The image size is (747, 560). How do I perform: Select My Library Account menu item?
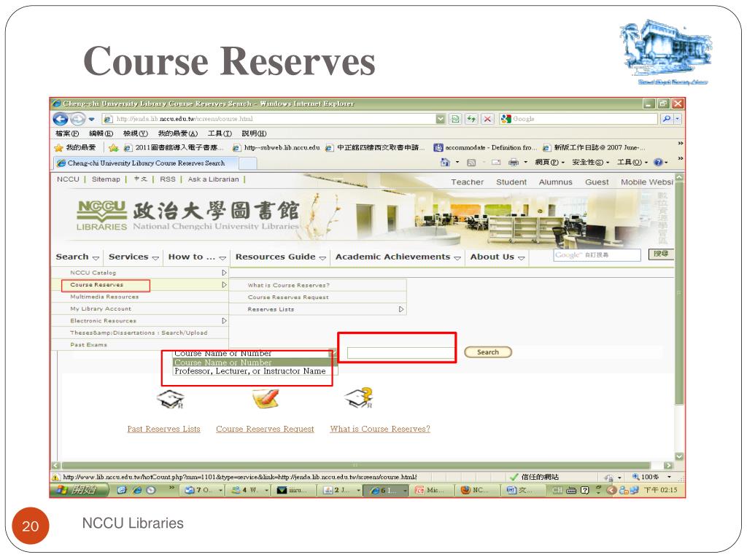101,308
